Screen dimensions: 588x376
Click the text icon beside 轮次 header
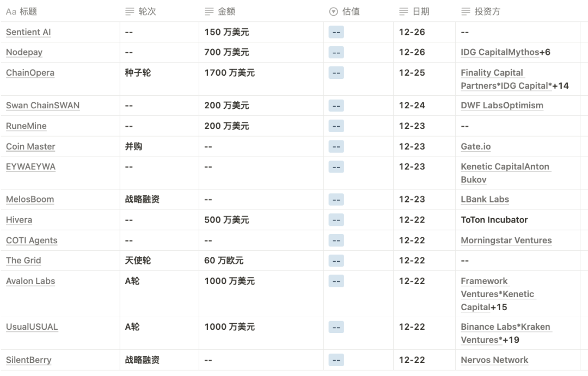click(x=130, y=11)
